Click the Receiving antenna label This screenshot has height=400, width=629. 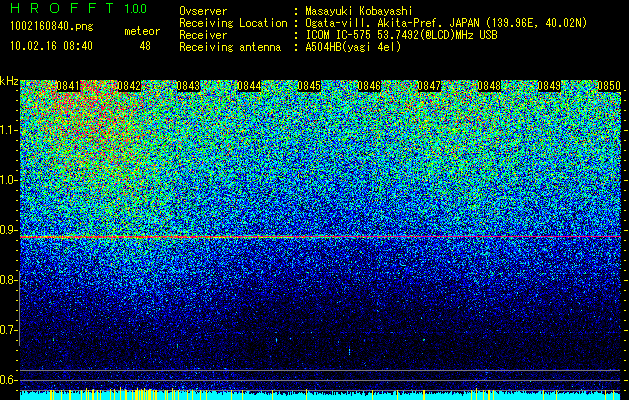click(x=230, y=47)
